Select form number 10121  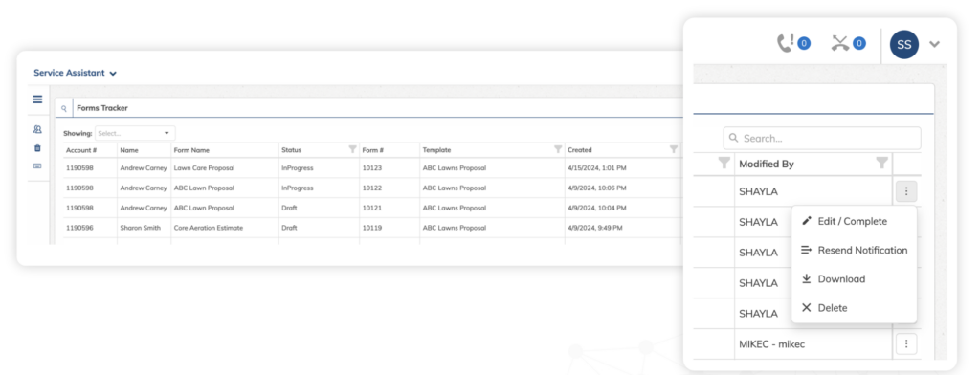click(x=372, y=208)
